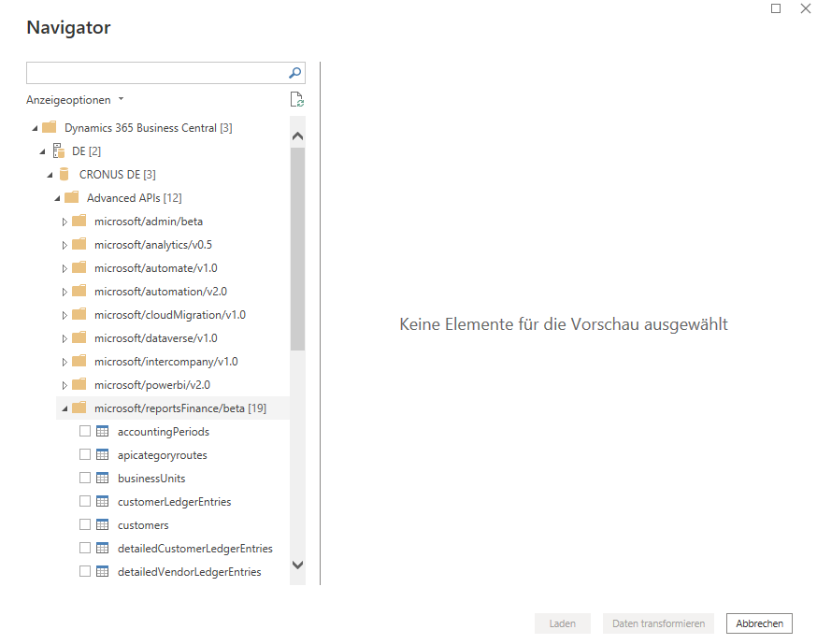Click the Laden button

tap(562, 623)
